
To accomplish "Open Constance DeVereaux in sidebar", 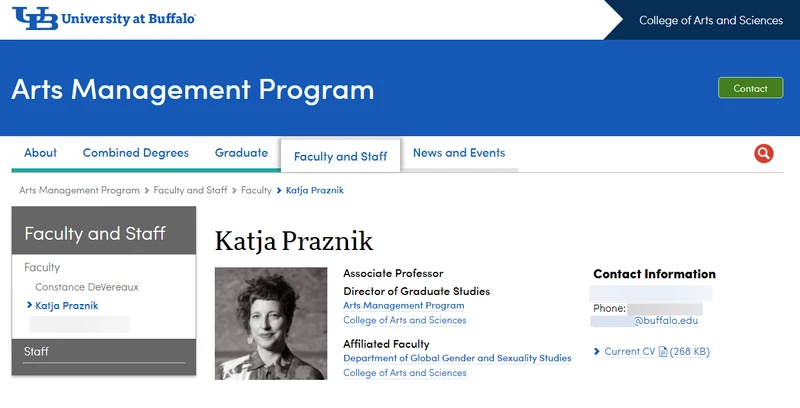I will (x=87, y=287).
